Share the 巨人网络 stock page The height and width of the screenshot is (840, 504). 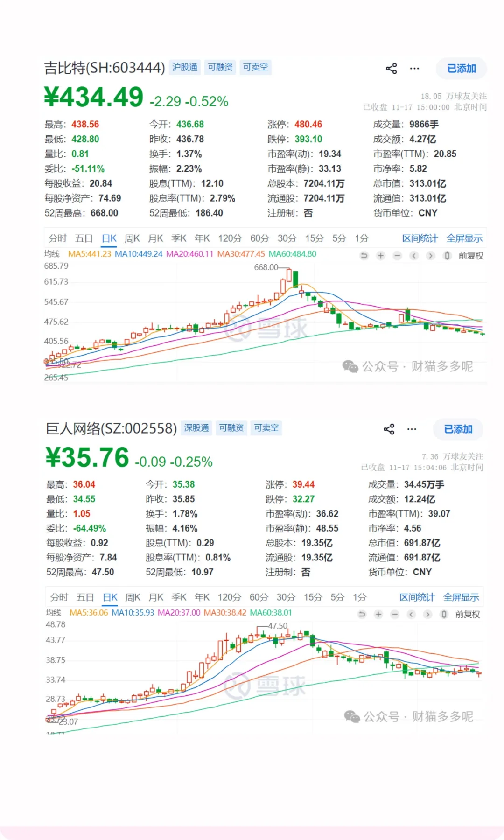(x=389, y=429)
